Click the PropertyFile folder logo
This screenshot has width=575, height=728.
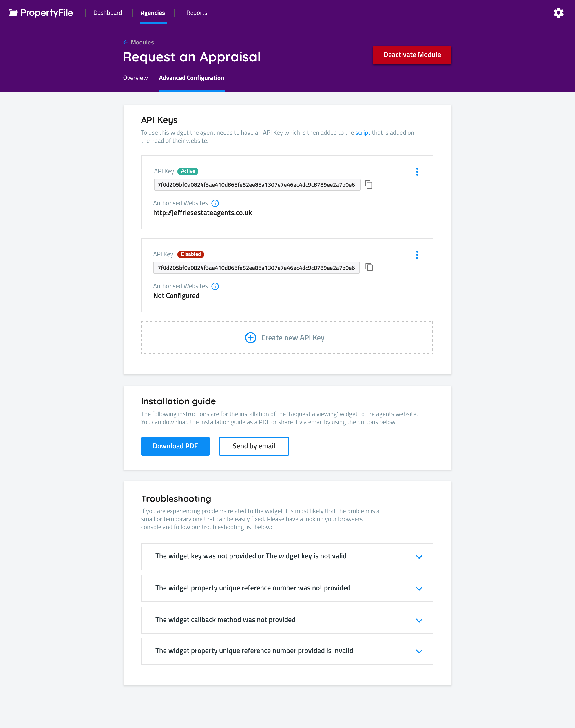tap(13, 13)
